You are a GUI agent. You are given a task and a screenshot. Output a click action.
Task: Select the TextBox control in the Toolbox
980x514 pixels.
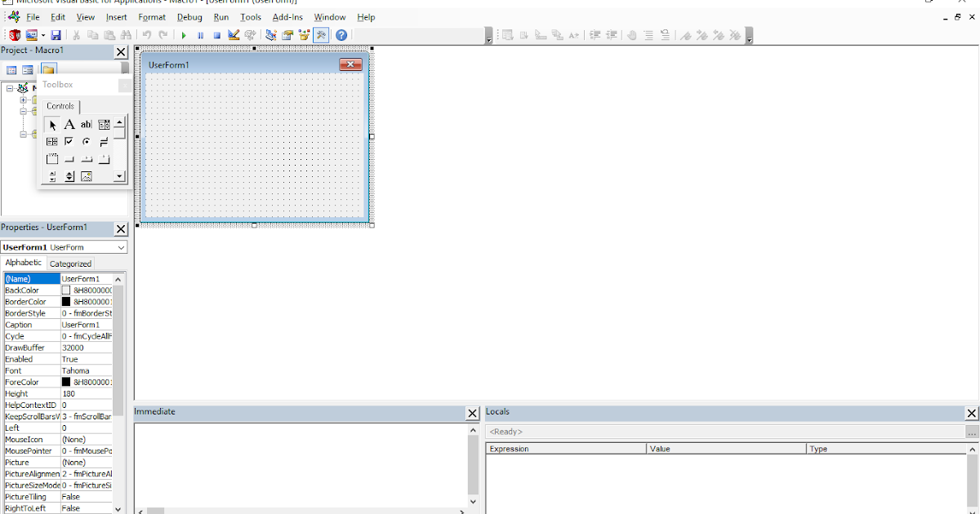[86, 124]
